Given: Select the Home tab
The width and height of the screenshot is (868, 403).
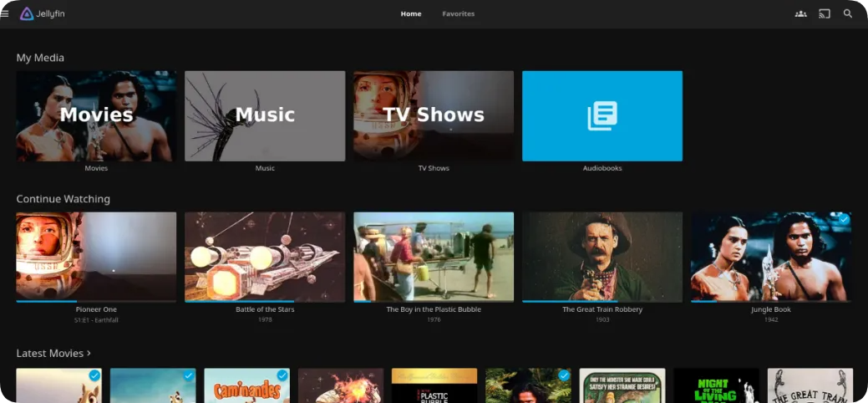Looking at the screenshot, I should pos(411,13).
